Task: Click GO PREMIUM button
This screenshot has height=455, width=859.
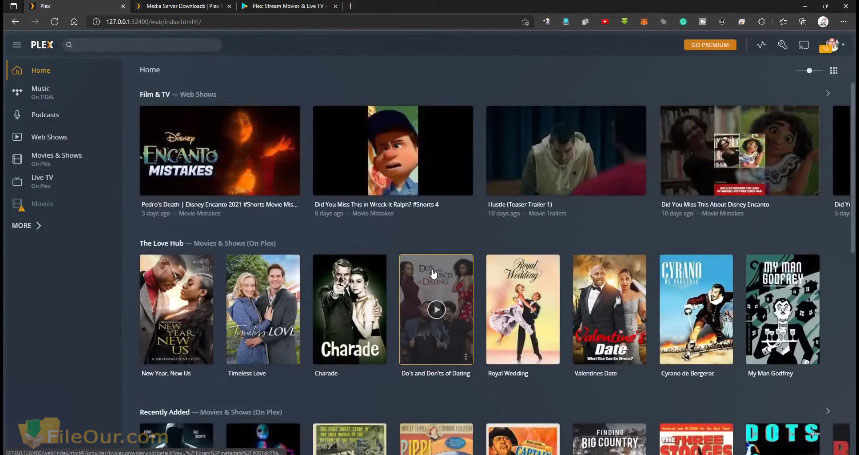Action: (710, 45)
